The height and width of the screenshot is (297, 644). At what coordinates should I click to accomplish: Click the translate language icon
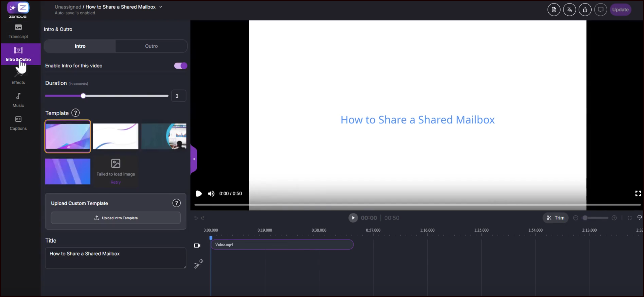point(569,10)
